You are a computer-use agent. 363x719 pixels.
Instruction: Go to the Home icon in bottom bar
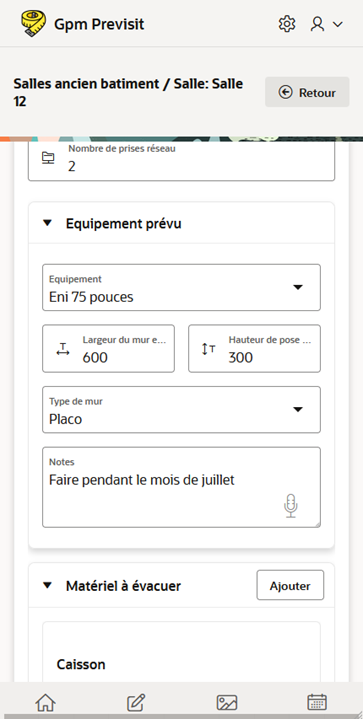tap(45, 702)
